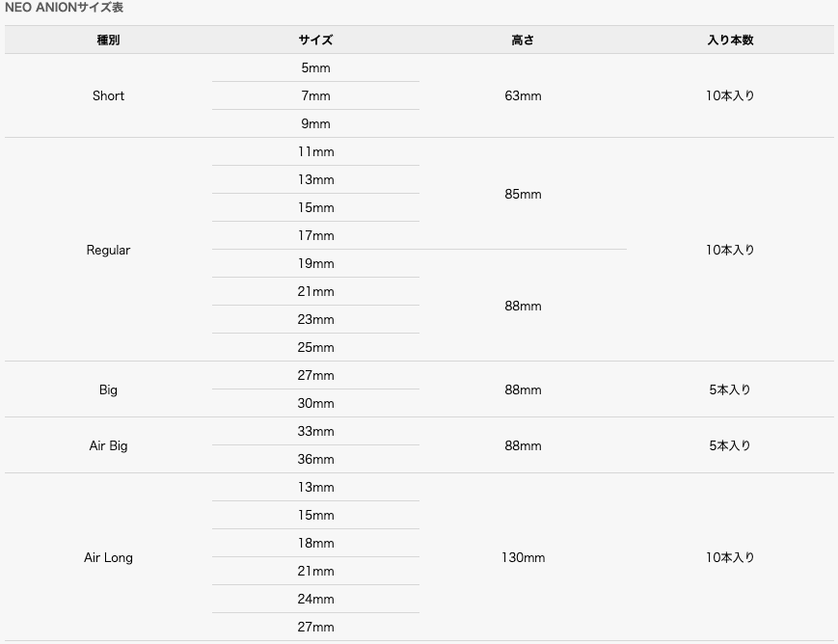Select the Air Long type cell

[108, 557]
